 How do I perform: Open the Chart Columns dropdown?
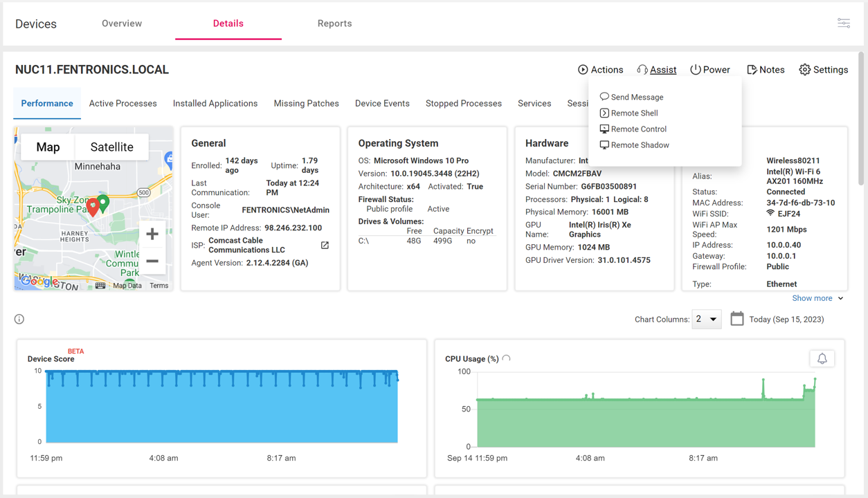(706, 319)
